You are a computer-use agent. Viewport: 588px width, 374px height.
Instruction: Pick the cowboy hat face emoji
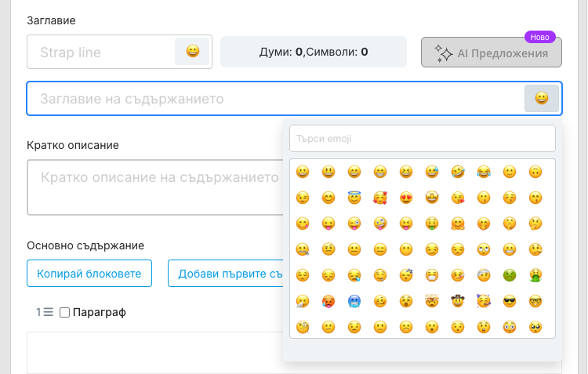tap(458, 301)
